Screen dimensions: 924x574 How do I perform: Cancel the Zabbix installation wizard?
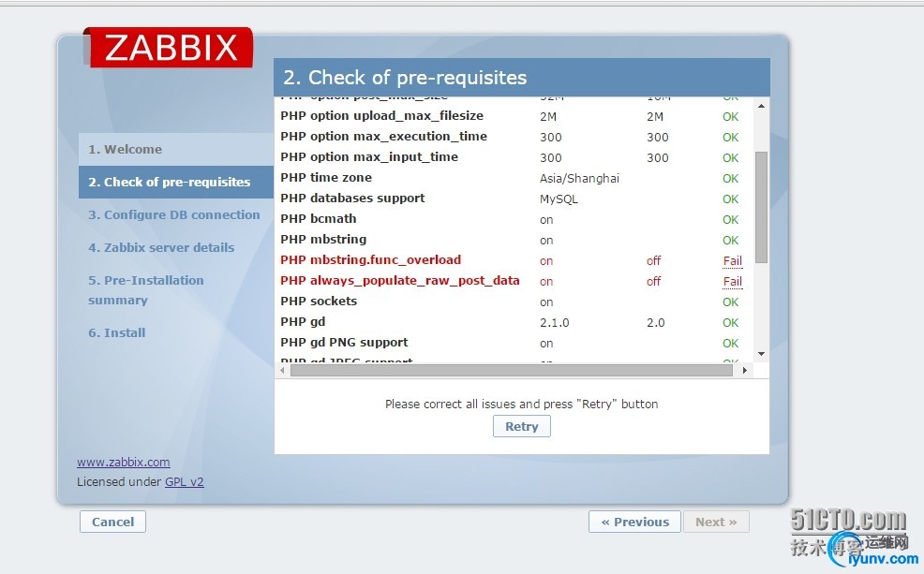(x=112, y=522)
